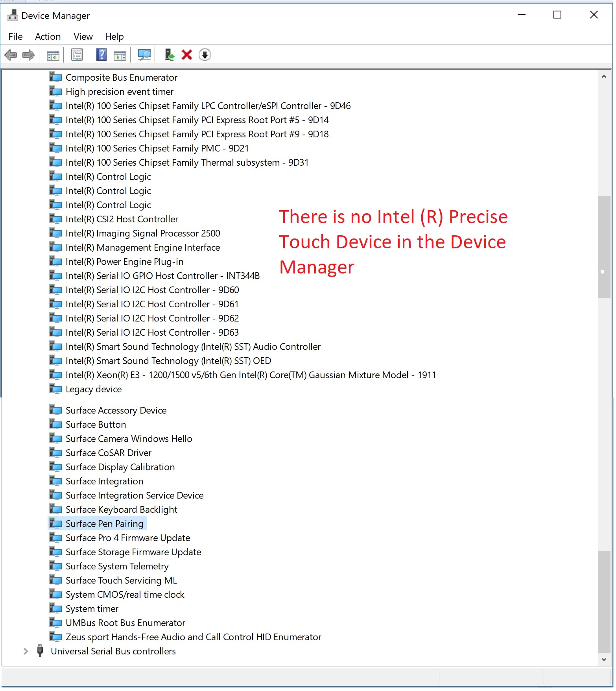This screenshot has width=616, height=691.
Task: Select Chipset Family Thermal subsystem - 9D31
Action: [x=187, y=162]
